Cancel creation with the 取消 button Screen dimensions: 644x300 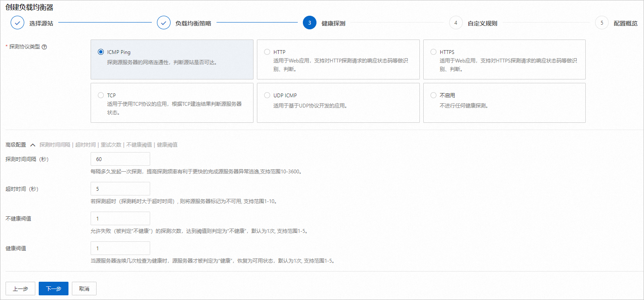click(x=84, y=289)
